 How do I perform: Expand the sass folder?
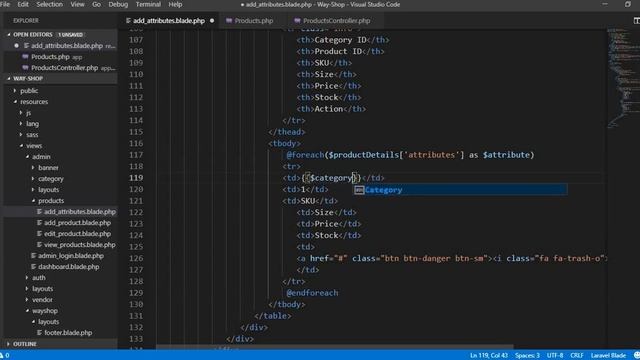(x=32, y=135)
